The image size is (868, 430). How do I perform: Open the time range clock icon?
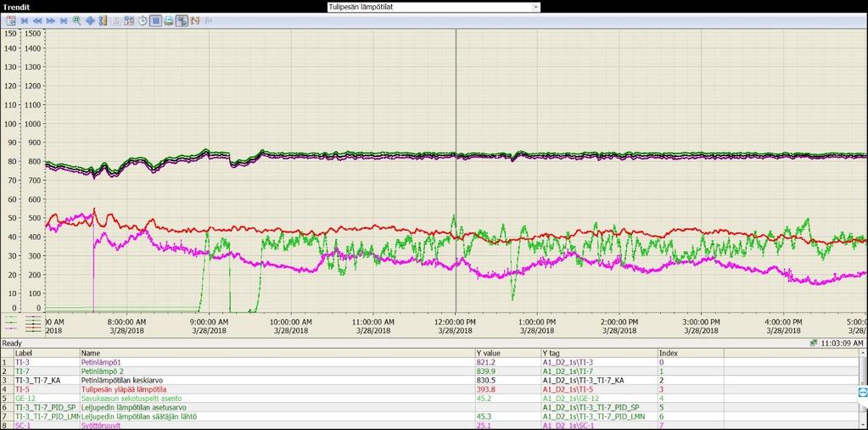point(143,20)
